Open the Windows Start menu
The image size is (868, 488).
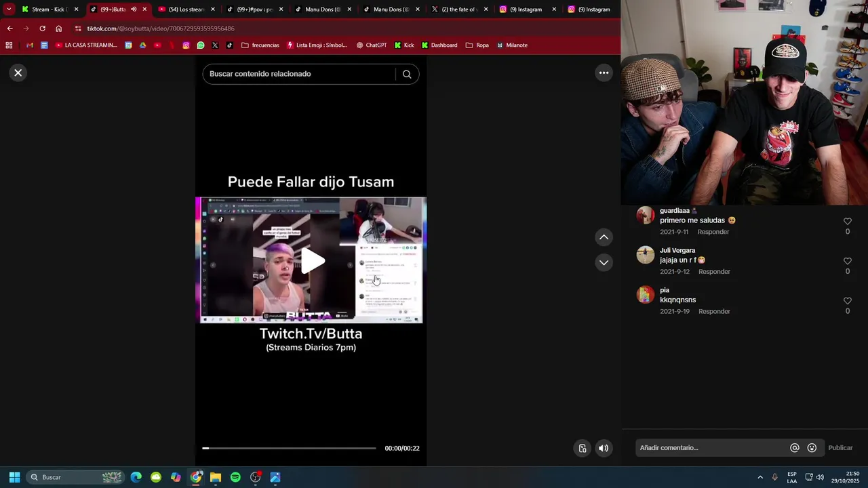[x=14, y=477]
